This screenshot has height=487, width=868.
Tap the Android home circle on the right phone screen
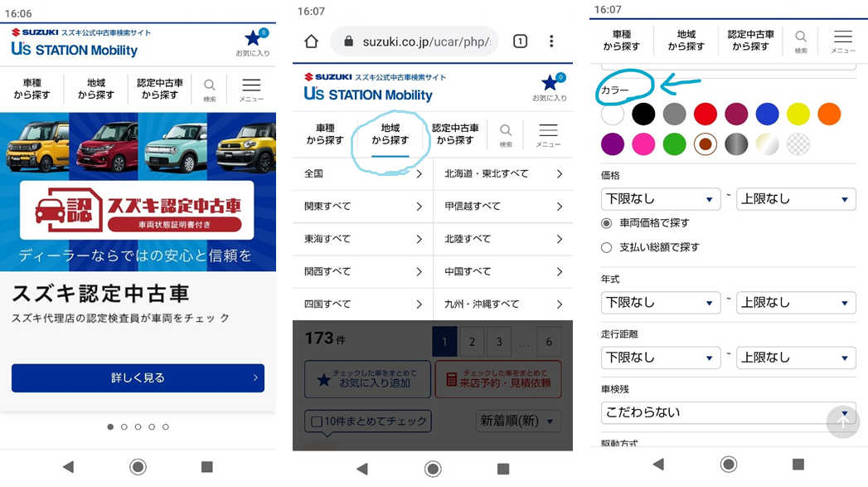(x=729, y=465)
